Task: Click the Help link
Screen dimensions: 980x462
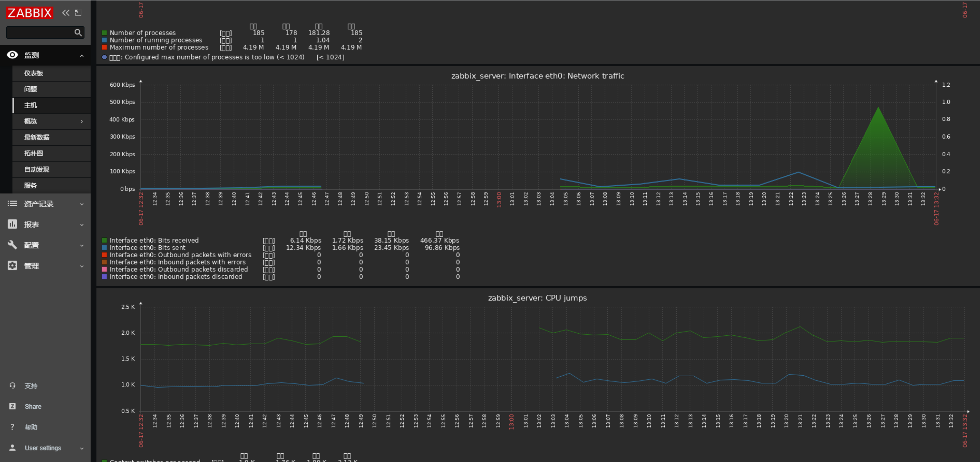Action: [31, 427]
